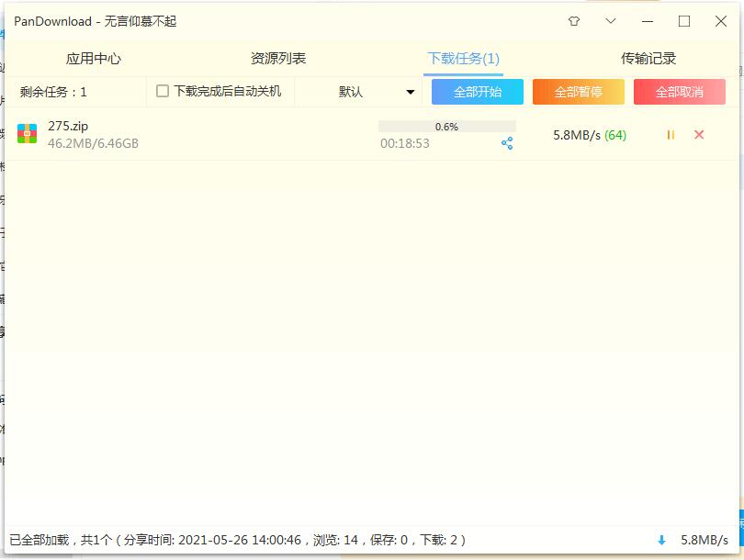Click the orange 全部暂停 button

coord(578,92)
